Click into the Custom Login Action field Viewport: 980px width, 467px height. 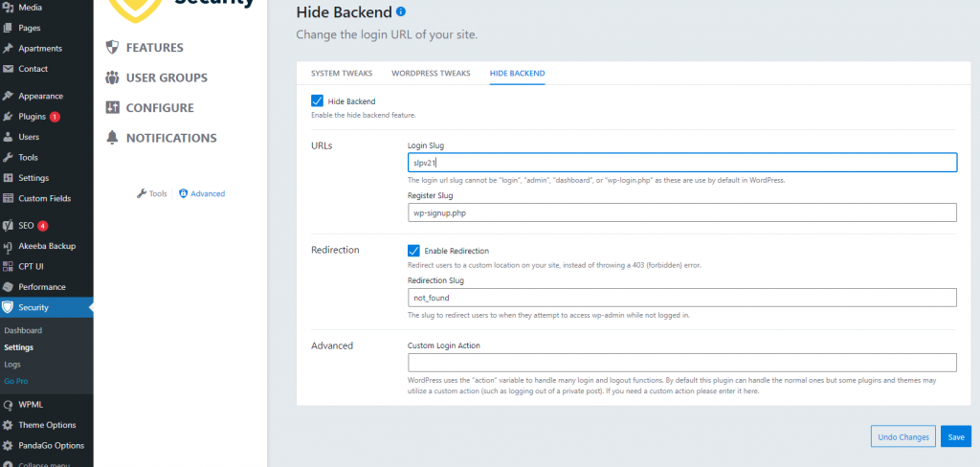681,363
